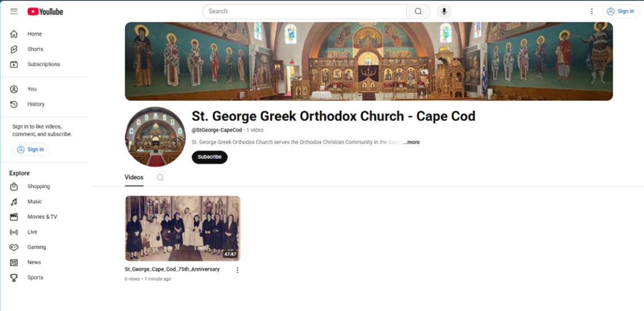Open Gaming in the Explore section

coord(36,247)
